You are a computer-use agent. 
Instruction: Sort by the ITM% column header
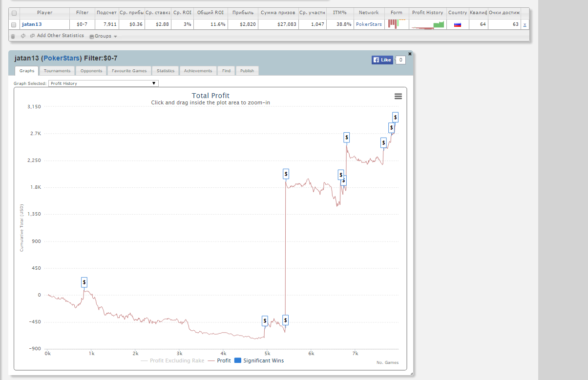[339, 13]
